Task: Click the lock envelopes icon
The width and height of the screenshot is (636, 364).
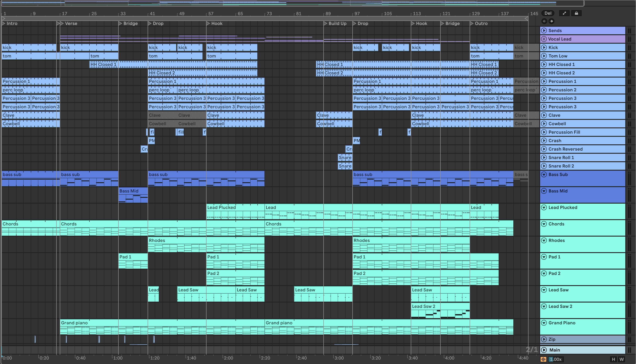Action: tap(576, 14)
